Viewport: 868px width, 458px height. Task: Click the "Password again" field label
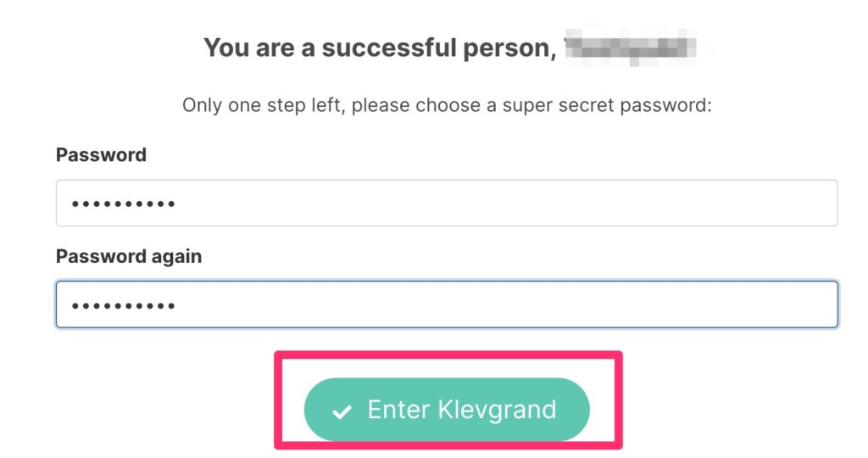(x=129, y=256)
